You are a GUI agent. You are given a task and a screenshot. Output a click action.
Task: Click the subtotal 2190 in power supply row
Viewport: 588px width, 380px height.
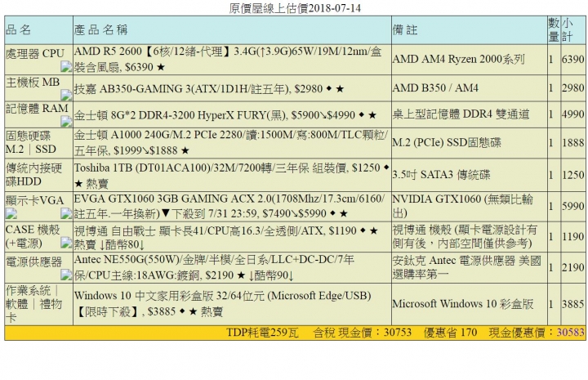pos(573,267)
